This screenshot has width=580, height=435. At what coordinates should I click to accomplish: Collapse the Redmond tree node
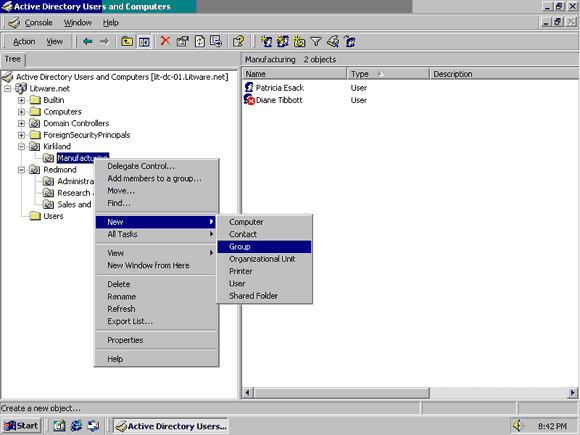[21, 170]
